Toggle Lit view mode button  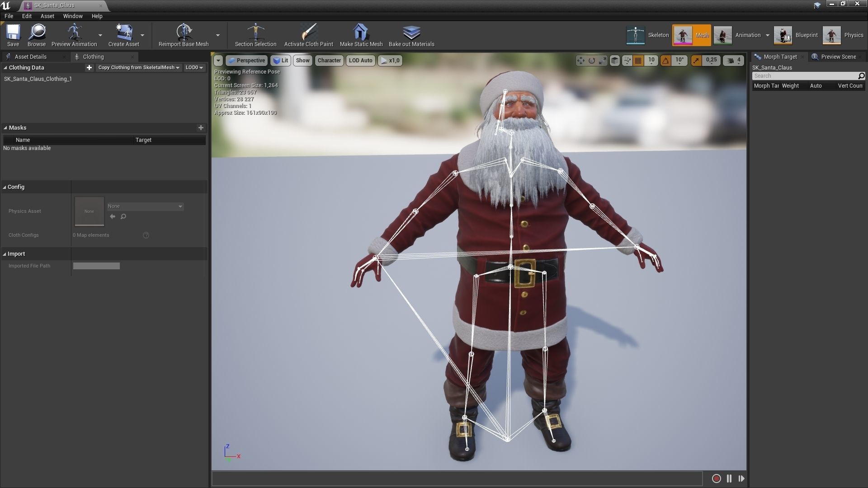[281, 61]
